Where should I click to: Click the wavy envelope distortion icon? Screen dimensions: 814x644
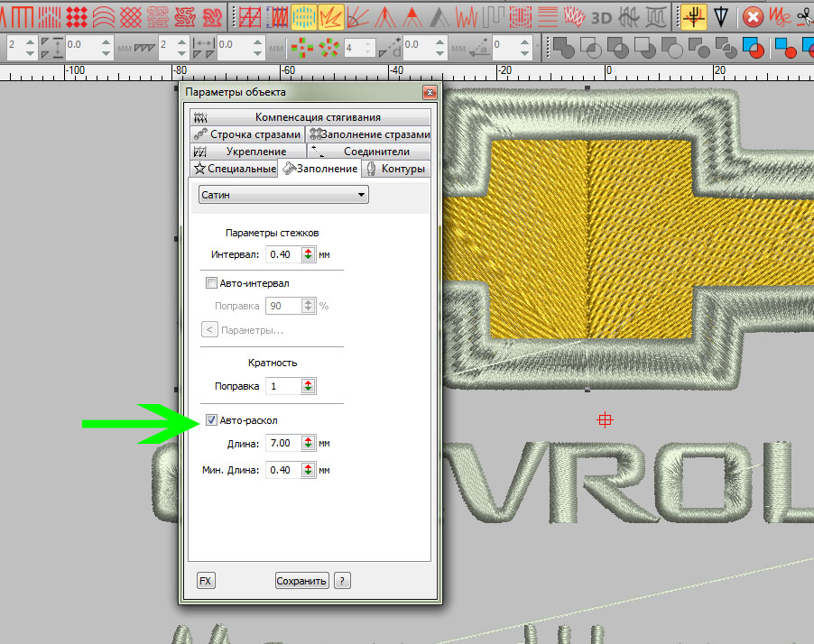coord(656,17)
